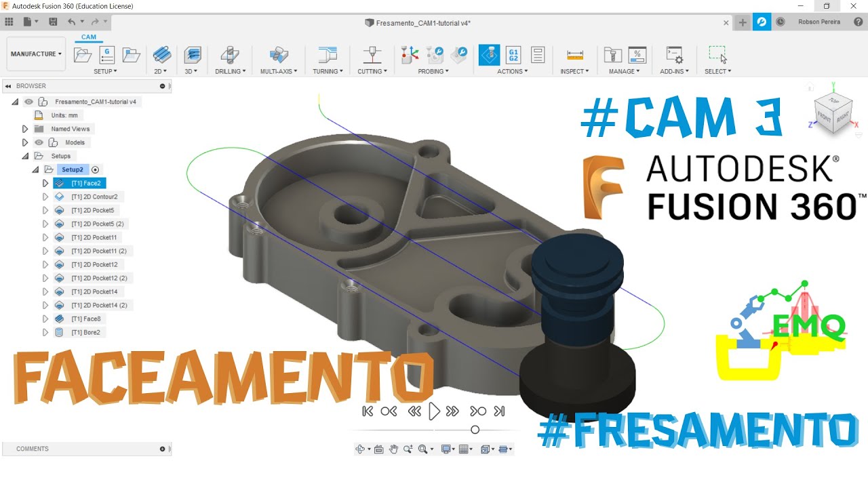Viewport: 868px width, 488px height.
Task: Click the Extensions icon beside new tab
Action: 762,22
